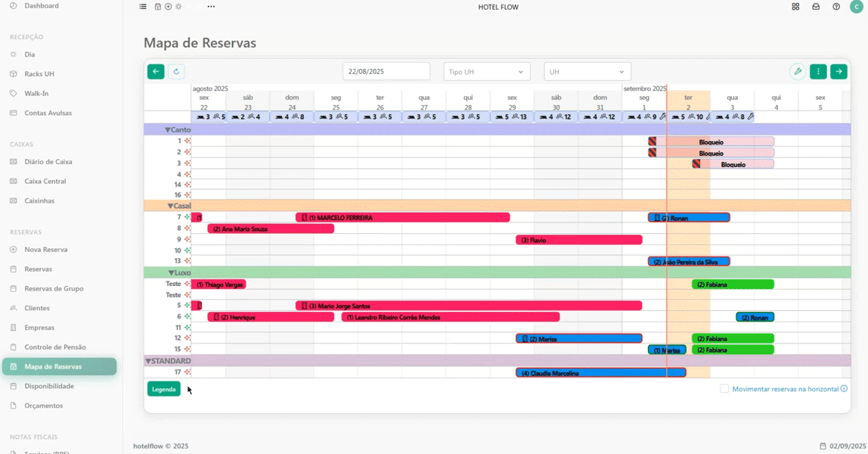Click the info icon next to Movimentar reservas
The width and height of the screenshot is (868, 454).
[844, 389]
